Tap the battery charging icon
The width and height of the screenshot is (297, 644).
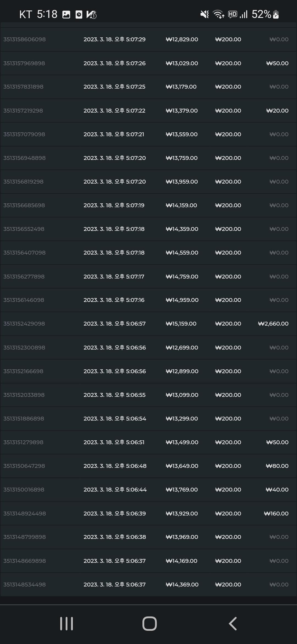click(x=276, y=15)
